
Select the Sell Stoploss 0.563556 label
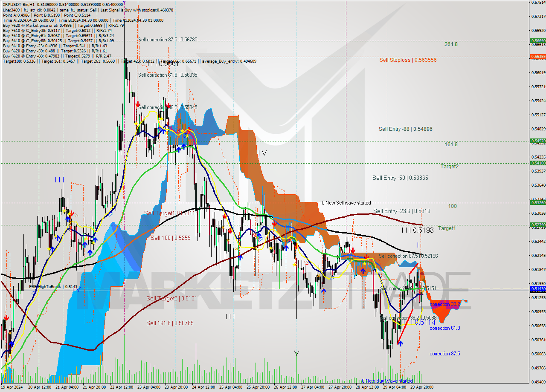point(408,60)
